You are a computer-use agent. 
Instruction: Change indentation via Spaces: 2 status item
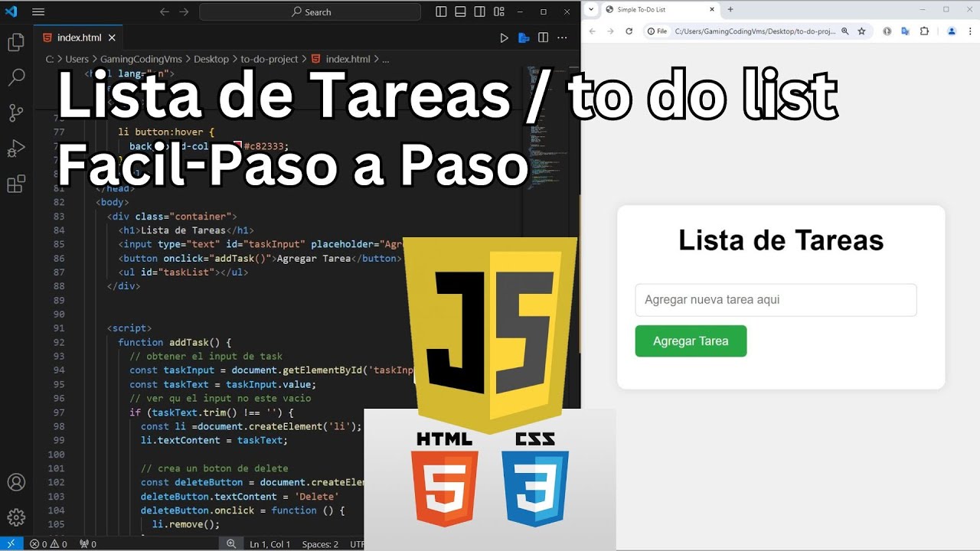(x=320, y=544)
